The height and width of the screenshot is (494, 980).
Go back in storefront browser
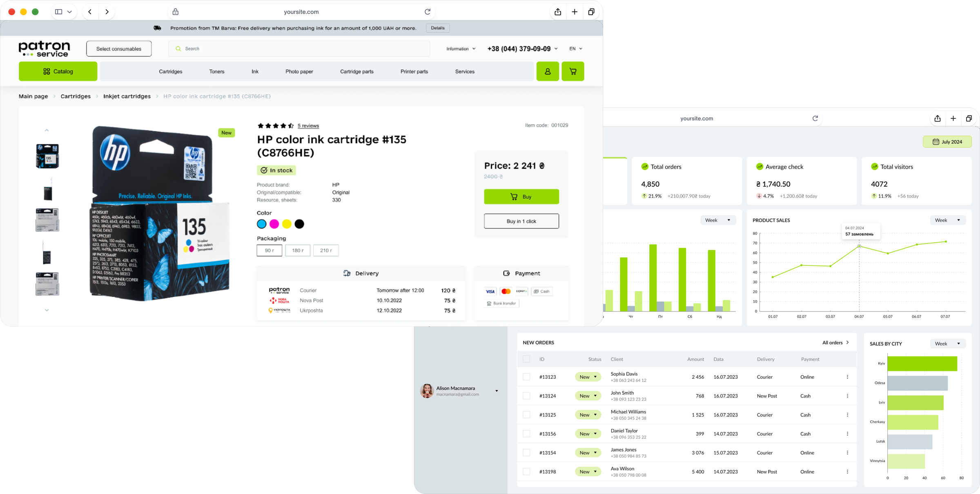point(90,12)
